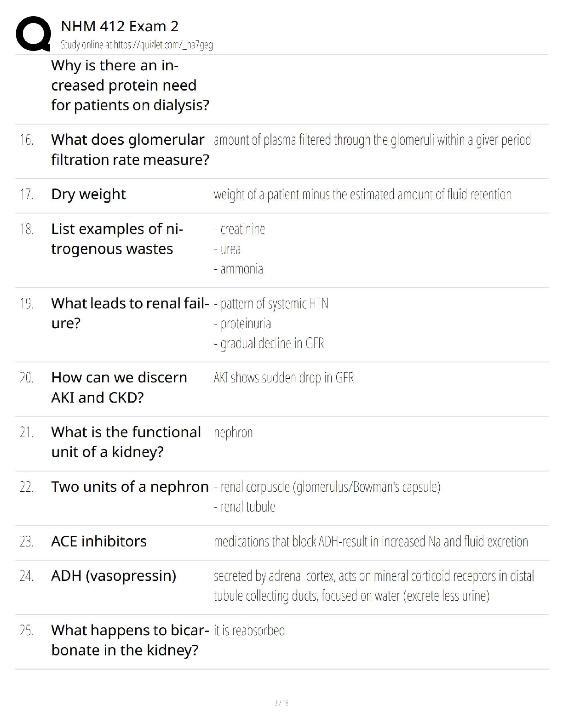Click the 'AKI shows sudden drop in GFR' answer

coord(284,378)
